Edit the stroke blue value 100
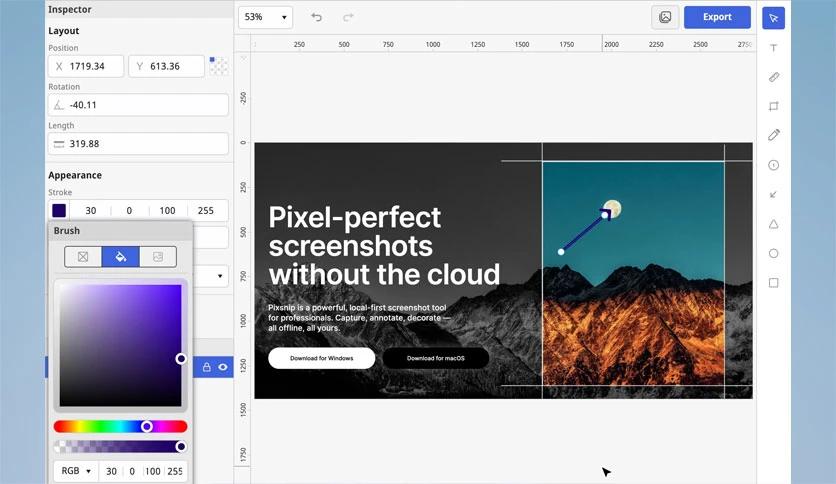836x484 pixels. (x=167, y=211)
